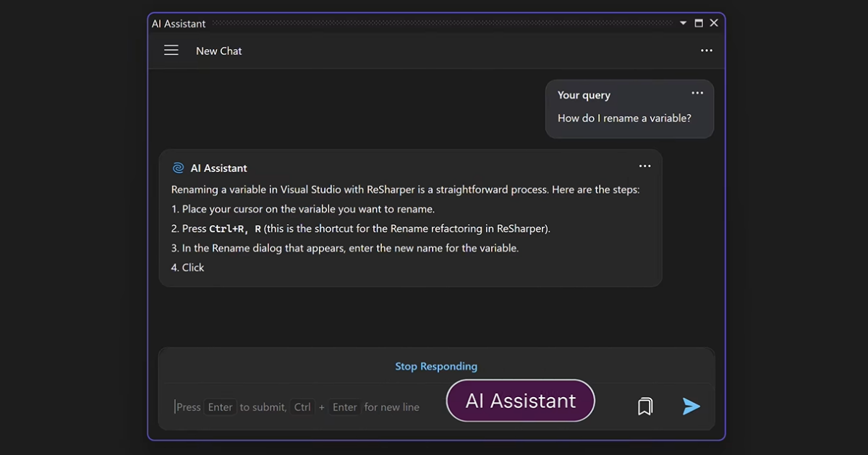Viewport: 868px width, 455px height.
Task: Open the ellipsis menu on AI Assistant response
Action: (x=645, y=166)
